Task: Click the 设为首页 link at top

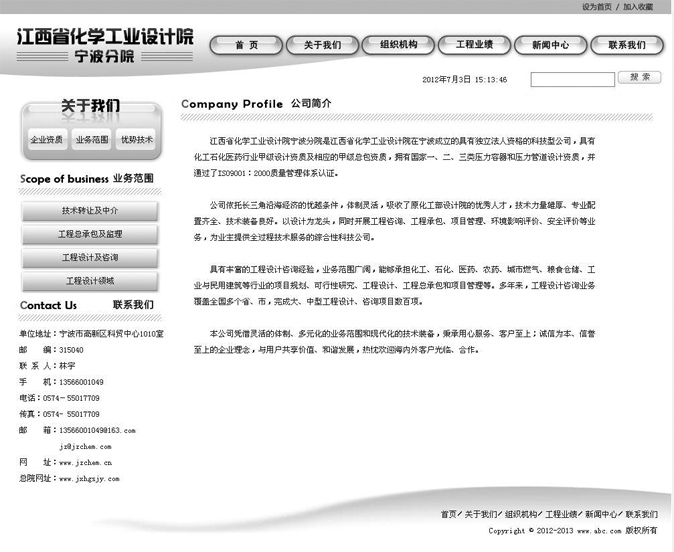Action: (597, 7)
